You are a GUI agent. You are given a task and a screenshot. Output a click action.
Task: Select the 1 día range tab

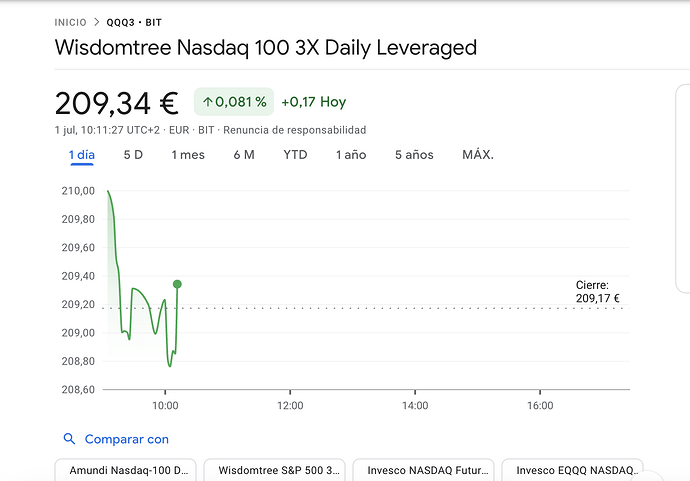point(82,155)
